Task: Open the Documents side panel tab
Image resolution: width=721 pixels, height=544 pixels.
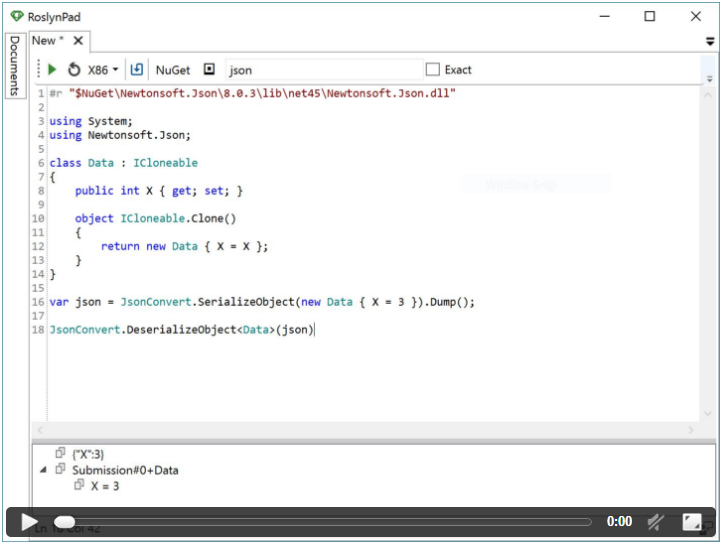Action: point(14,66)
